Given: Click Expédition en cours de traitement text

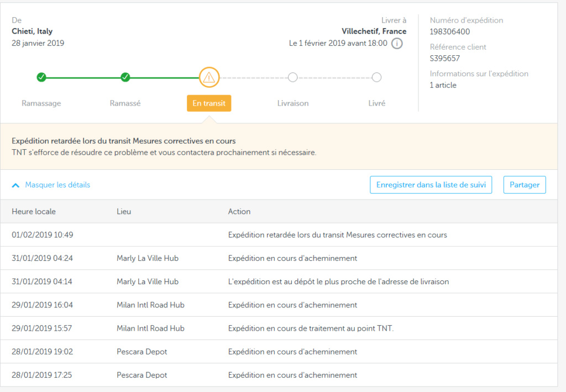Looking at the screenshot, I should tap(311, 328).
